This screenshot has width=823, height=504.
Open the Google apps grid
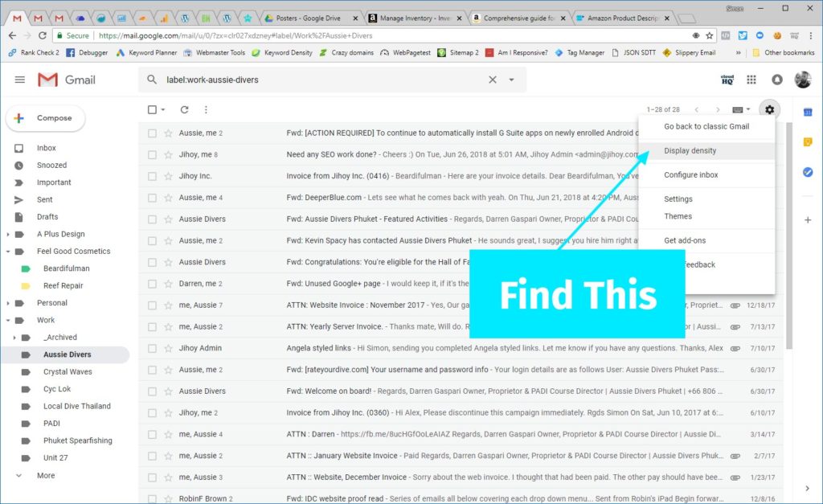pyautogui.click(x=751, y=80)
